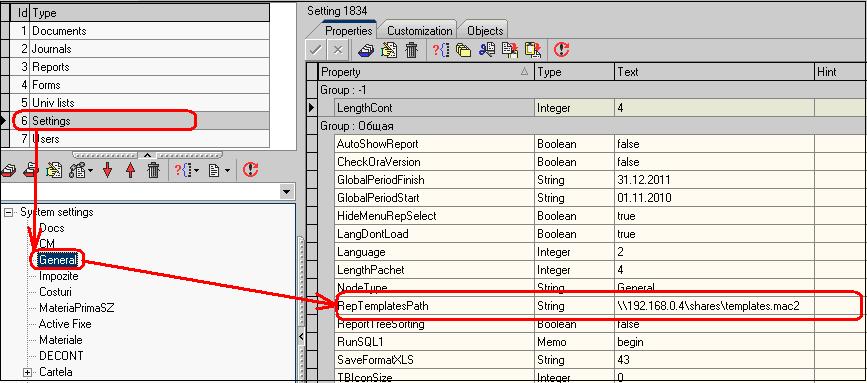
Task: Click the scissors cut icon
Action: (x=487, y=50)
